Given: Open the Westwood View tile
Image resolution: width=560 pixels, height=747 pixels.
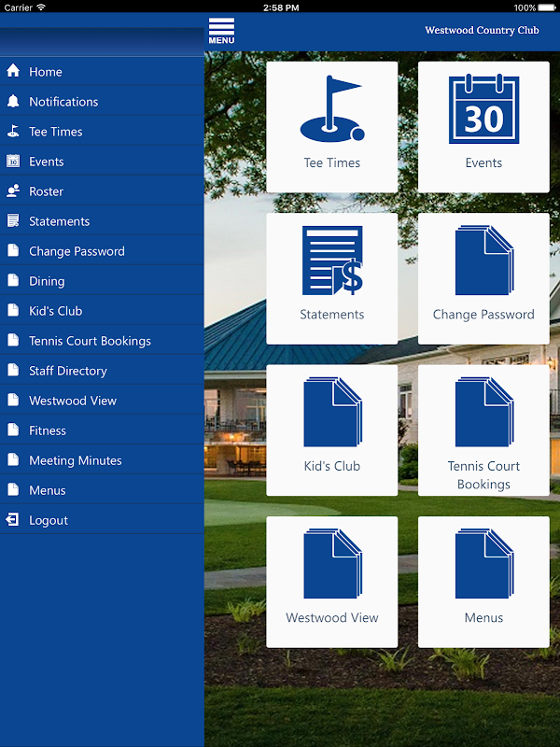Looking at the screenshot, I should click(x=332, y=582).
